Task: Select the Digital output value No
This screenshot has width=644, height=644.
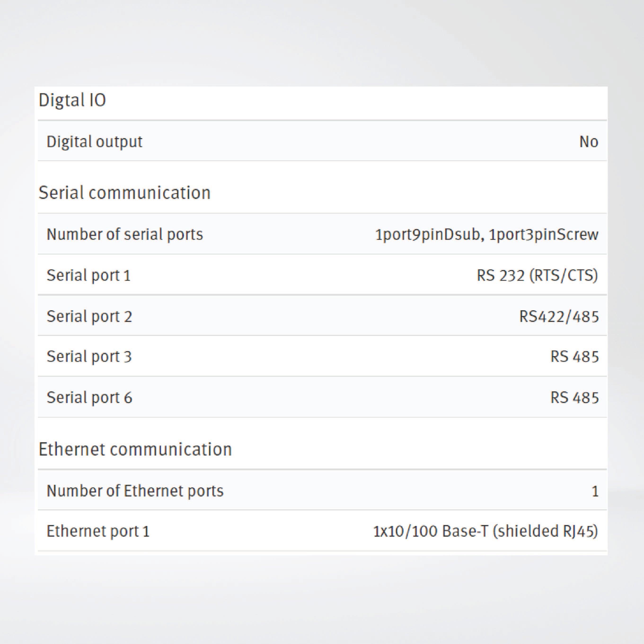Action: tap(588, 142)
